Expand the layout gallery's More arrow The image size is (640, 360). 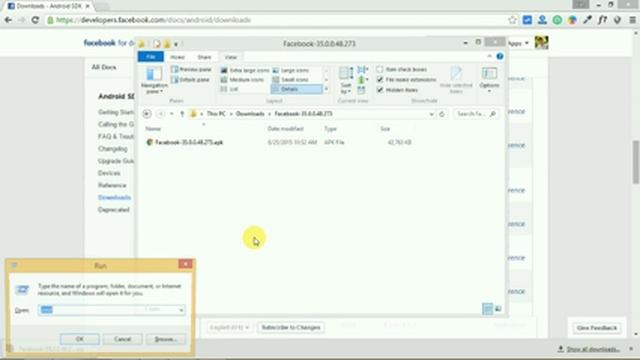(x=326, y=89)
